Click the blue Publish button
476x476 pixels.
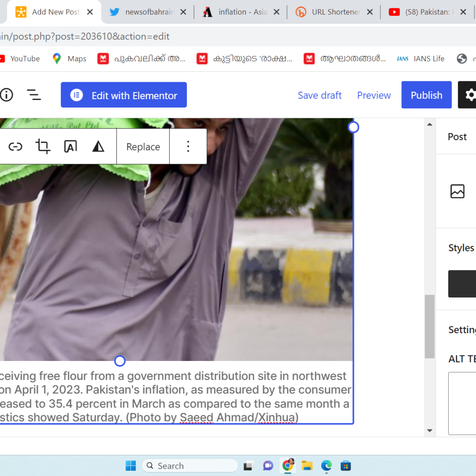pos(426,95)
